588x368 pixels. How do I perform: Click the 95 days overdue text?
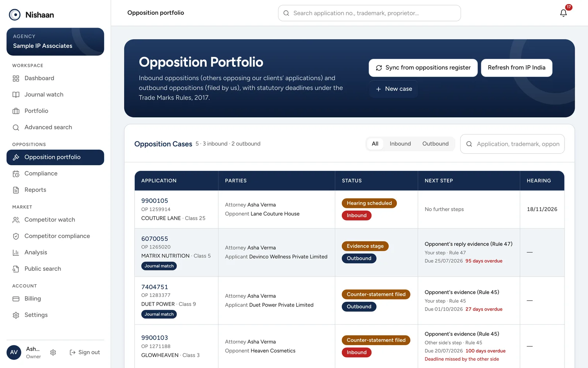tap(484, 261)
